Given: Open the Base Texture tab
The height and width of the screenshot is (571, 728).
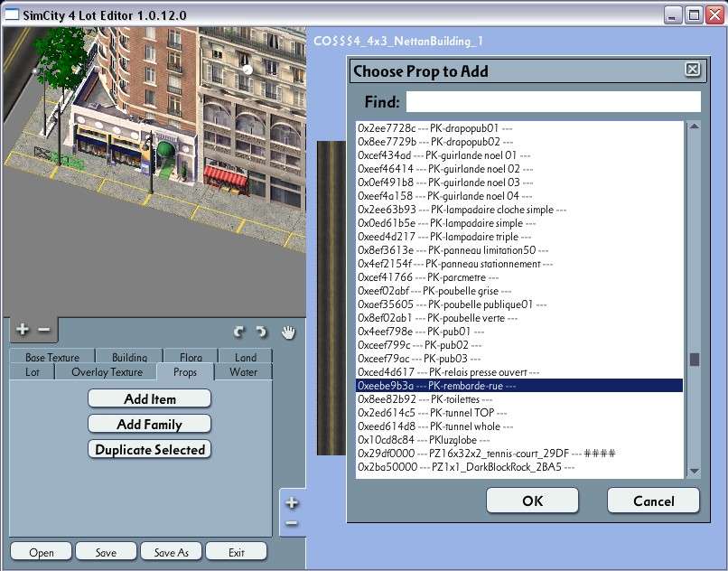Looking at the screenshot, I should point(52,357).
